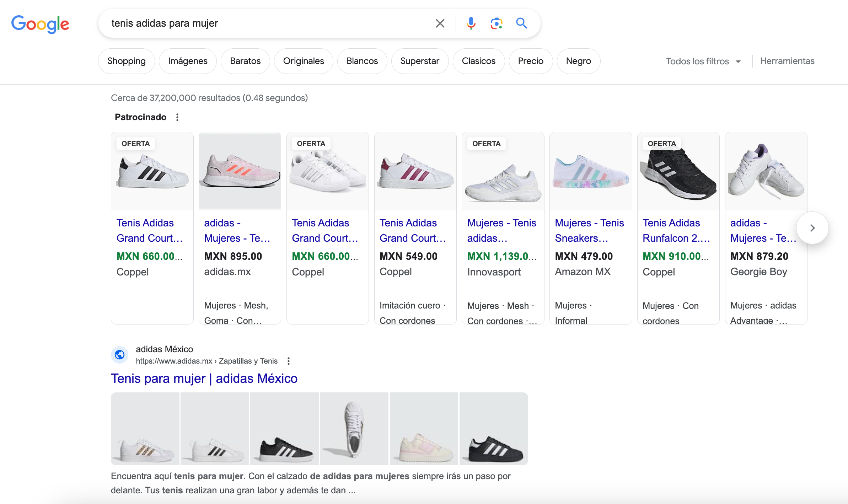Screen dimensions: 848x504
Task: Click the blue magnifier search icon
Action: pyautogui.click(x=521, y=23)
